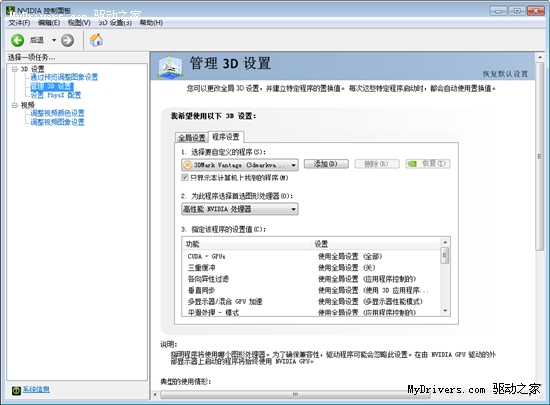Screen dimensions: 550x405
Task: Click horizontal scrollbar left arrow
Action: tap(155, 394)
